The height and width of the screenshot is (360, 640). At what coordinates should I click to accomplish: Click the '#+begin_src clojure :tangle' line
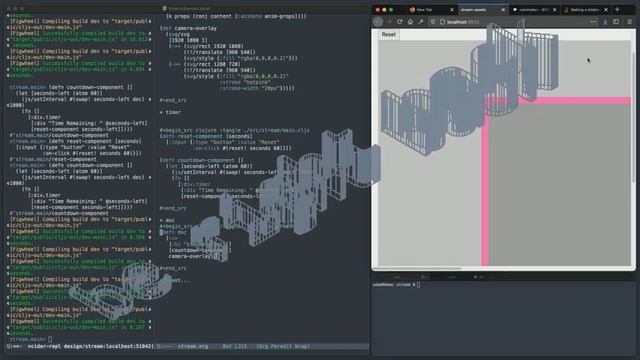point(235,130)
